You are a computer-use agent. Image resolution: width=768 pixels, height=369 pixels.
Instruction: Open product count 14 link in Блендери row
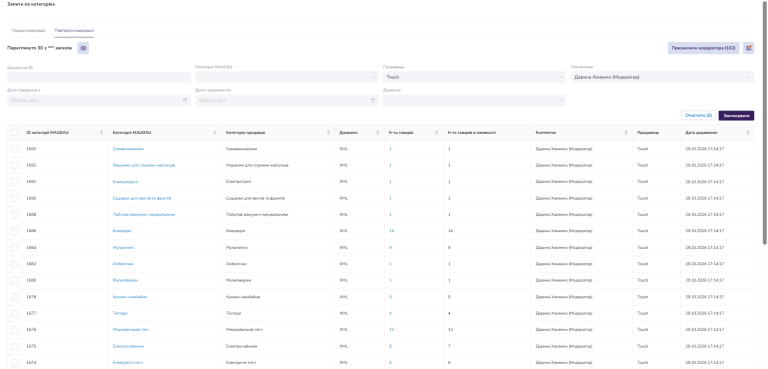click(391, 231)
